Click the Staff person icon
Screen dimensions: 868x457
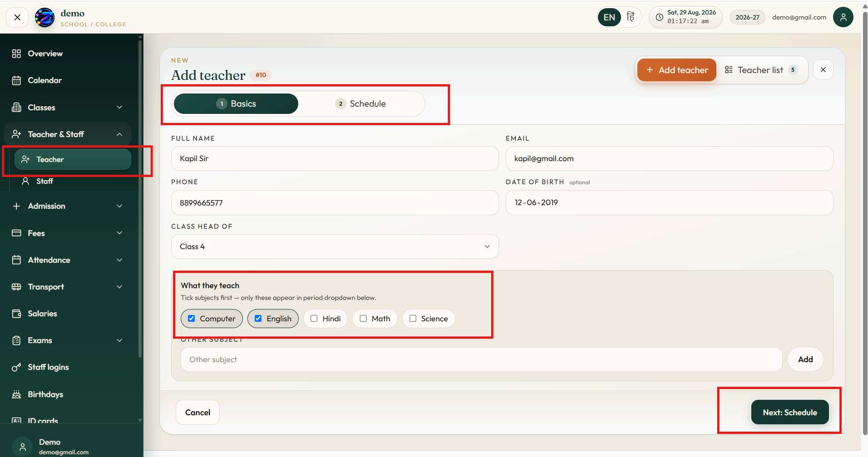pos(25,181)
